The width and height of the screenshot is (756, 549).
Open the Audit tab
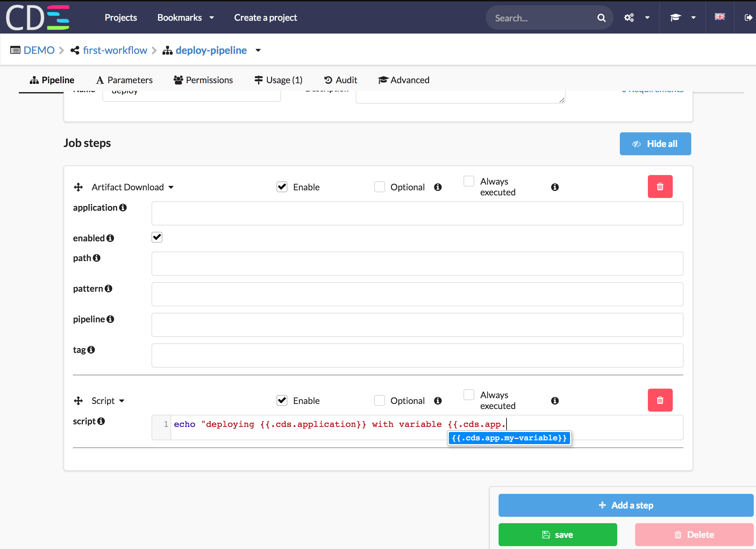[340, 80]
